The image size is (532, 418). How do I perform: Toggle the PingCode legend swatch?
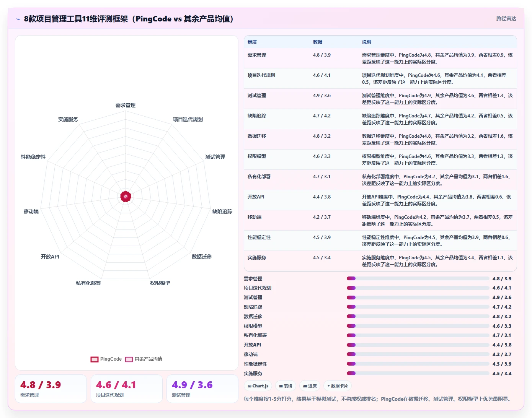pyautogui.click(x=95, y=359)
